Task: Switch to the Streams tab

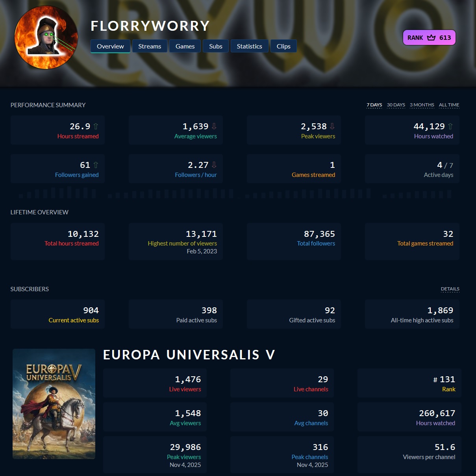Action: coord(150,46)
